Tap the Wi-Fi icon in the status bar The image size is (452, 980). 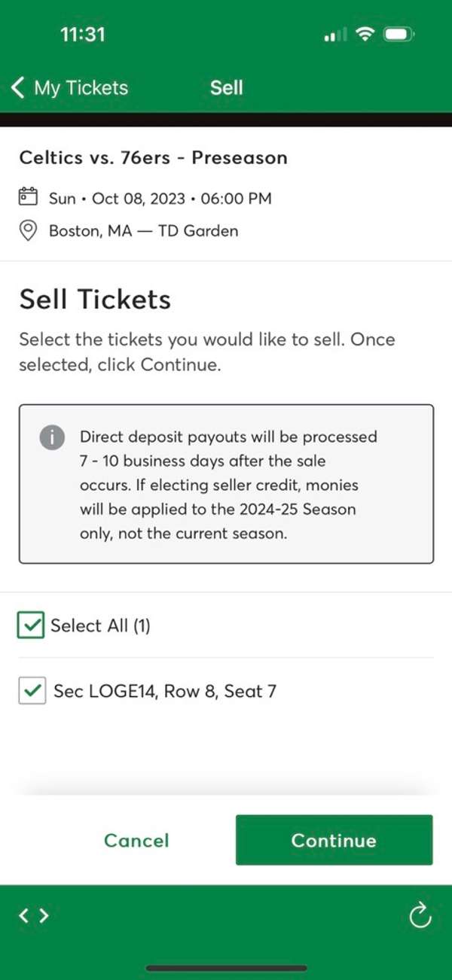point(364,33)
